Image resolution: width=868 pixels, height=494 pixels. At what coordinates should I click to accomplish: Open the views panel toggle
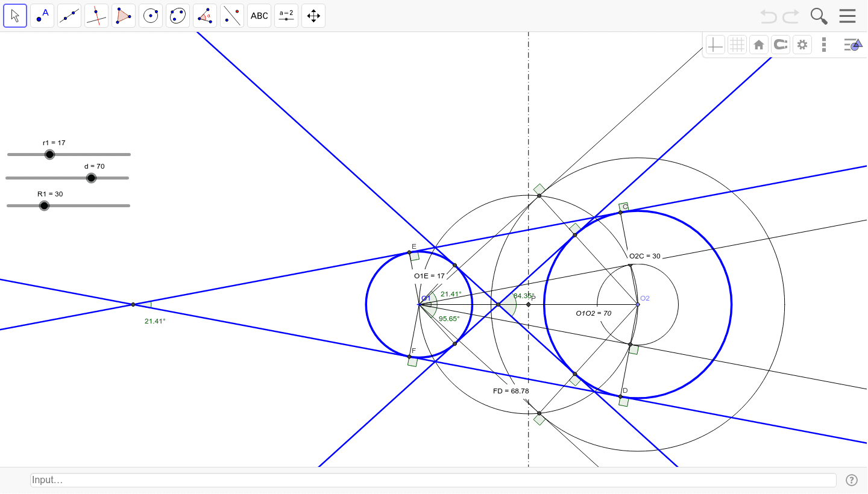click(x=853, y=45)
